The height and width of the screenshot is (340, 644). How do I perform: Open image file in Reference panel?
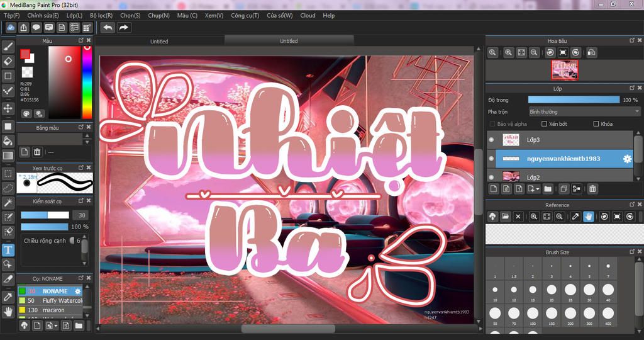(505, 216)
